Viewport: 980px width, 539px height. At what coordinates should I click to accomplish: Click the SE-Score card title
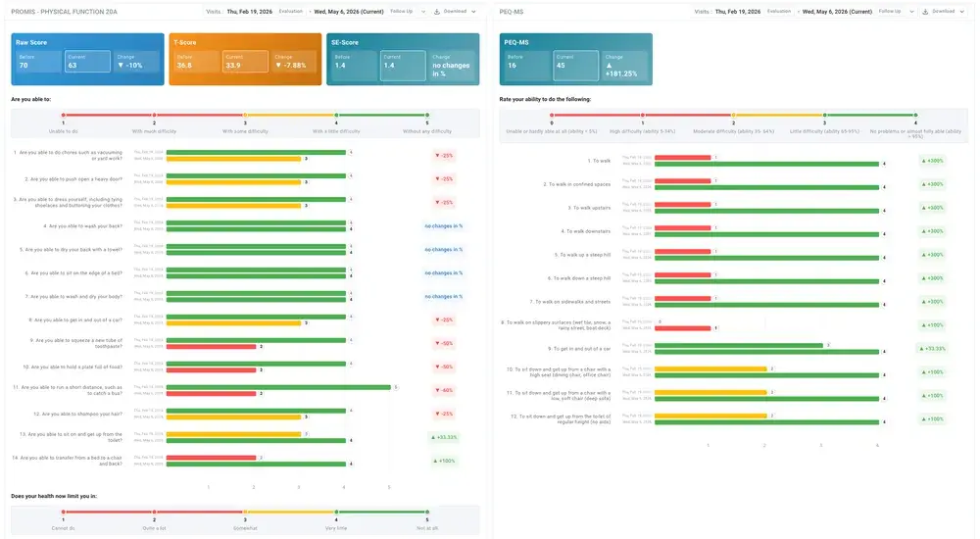pos(344,42)
